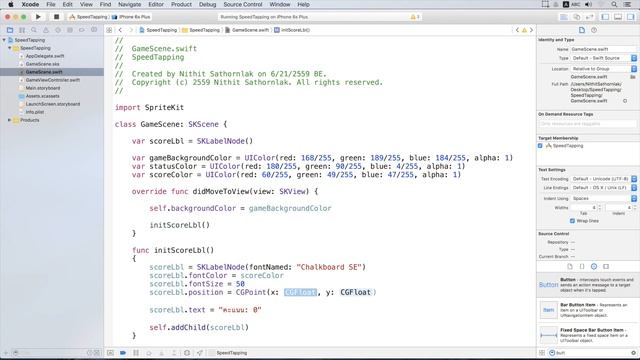Show the File inspector tab

click(582, 30)
